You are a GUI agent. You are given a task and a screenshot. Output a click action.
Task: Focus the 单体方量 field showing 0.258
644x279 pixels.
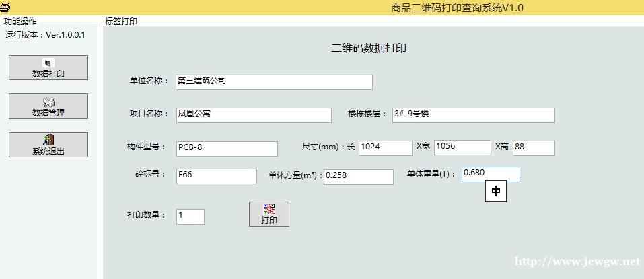tap(358, 177)
